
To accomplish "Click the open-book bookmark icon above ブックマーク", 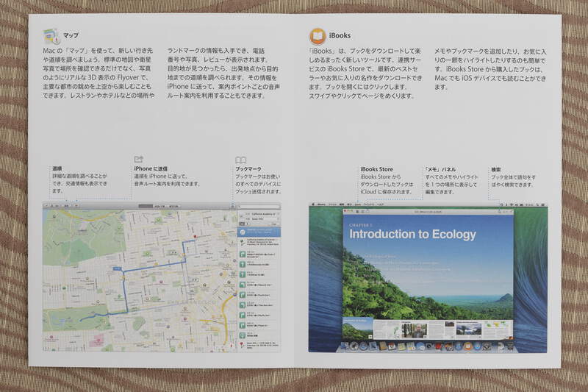I will pyautogui.click(x=240, y=160).
